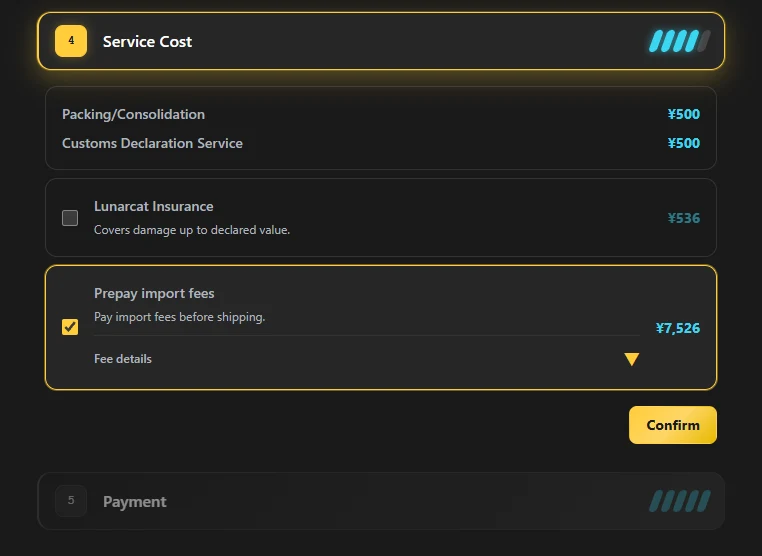Image resolution: width=762 pixels, height=556 pixels.
Task: Click 'Covers damage up to declared value.' text
Action: [x=192, y=230]
